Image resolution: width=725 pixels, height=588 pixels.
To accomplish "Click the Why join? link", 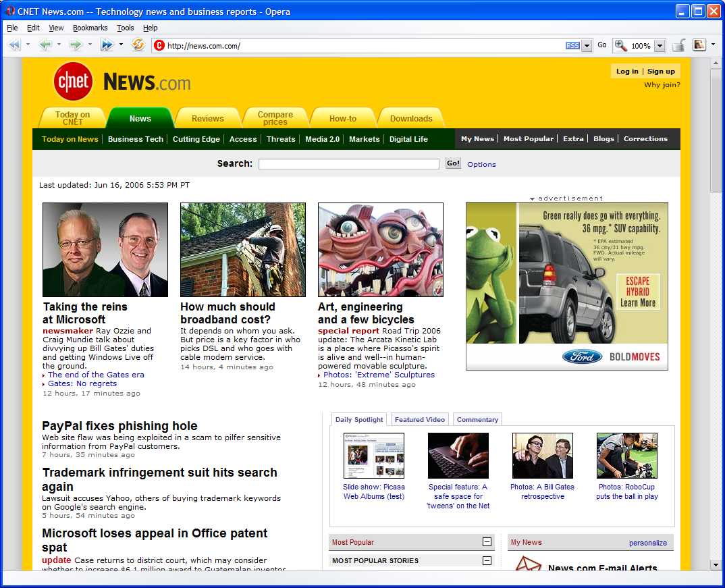I will [x=662, y=84].
